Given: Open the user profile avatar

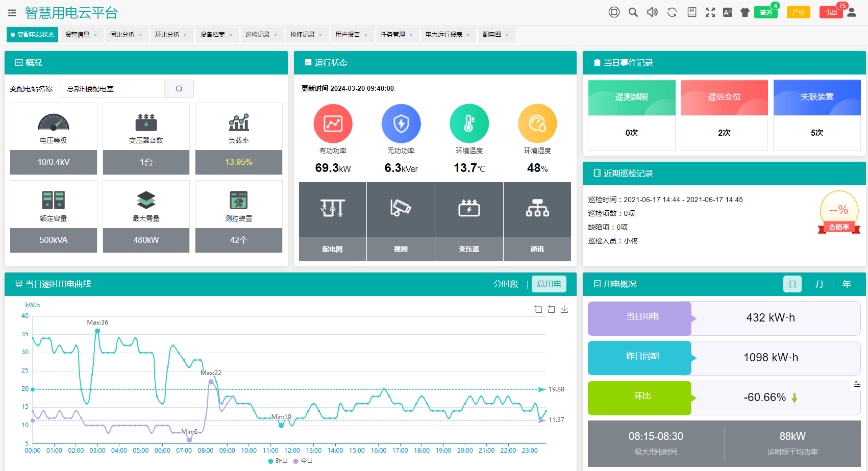Looking at the screenshot, I should (x=852, y=12).
